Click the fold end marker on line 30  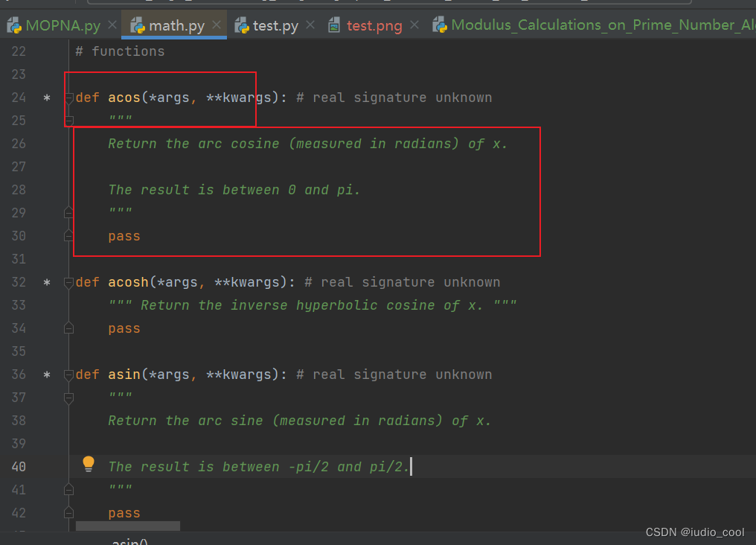point(68,235)
